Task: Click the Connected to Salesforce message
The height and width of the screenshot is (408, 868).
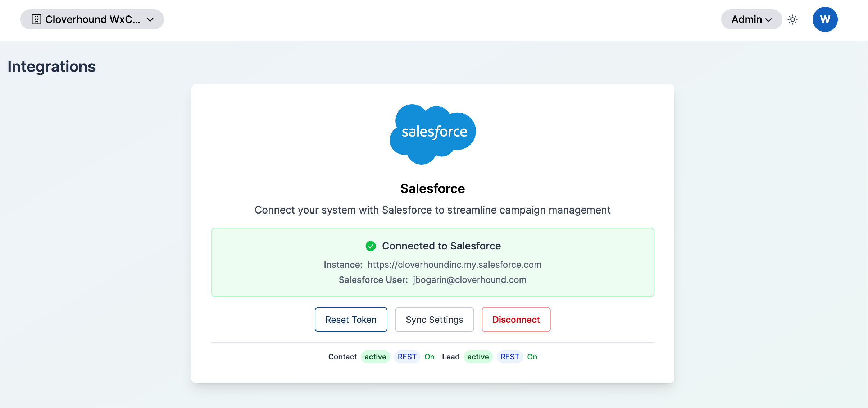Action: [441, 246]
